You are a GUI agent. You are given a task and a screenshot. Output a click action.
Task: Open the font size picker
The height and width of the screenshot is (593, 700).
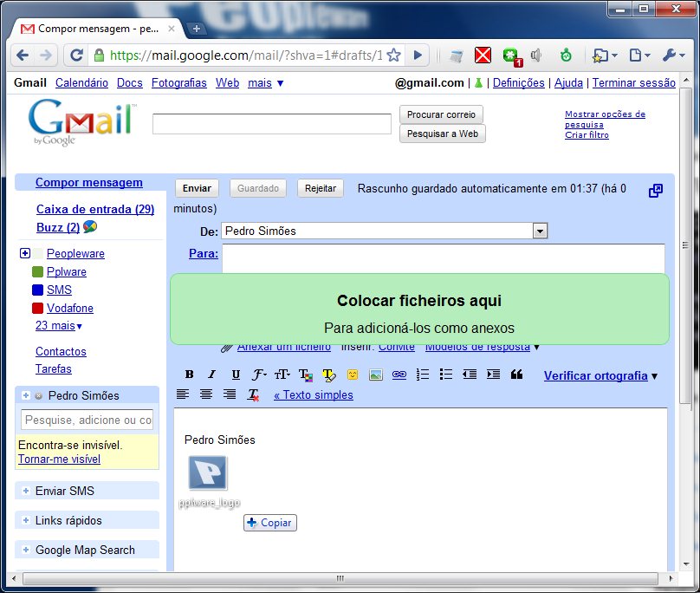pyautogui.click(x=282, y=375)
